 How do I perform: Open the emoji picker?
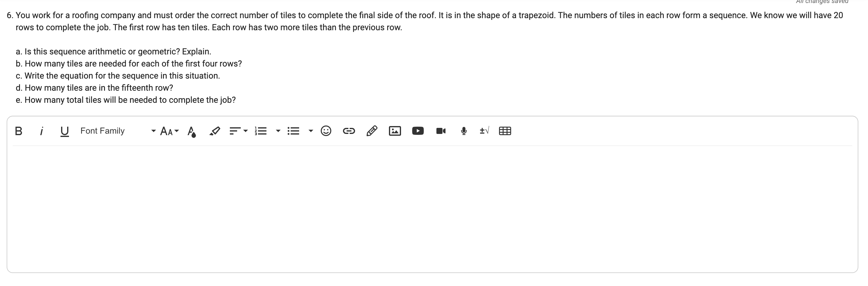coord(326,131)
